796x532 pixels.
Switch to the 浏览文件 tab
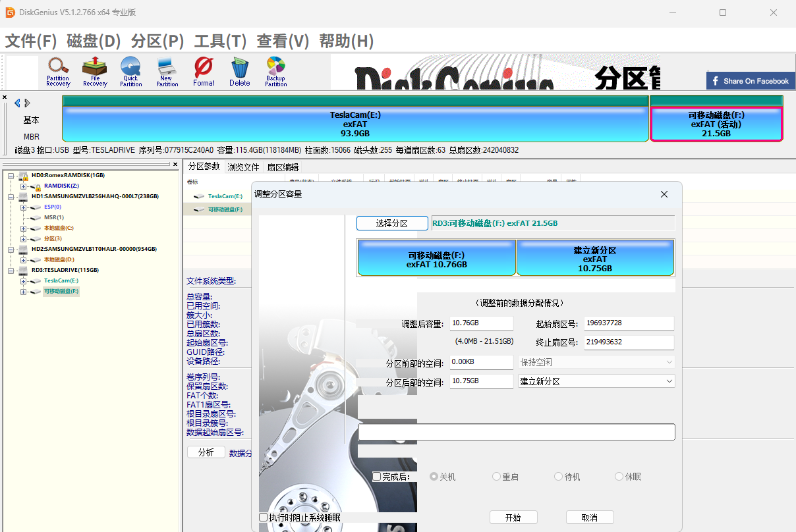point(243,167)
